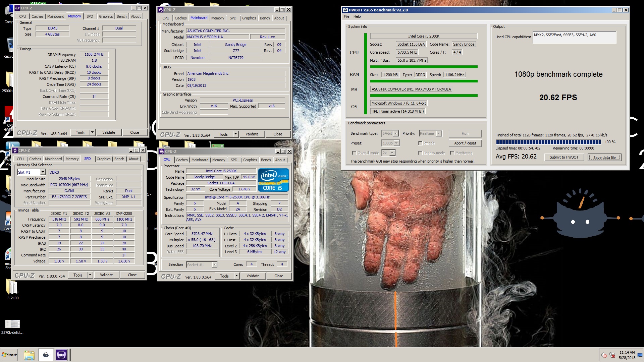Switch to About tab in the CPU window
Viewport: 644px width, 362px height.
[280, 160]
